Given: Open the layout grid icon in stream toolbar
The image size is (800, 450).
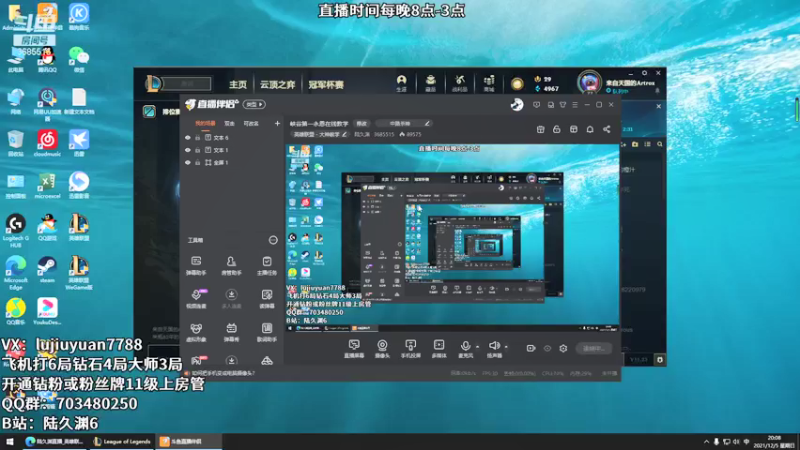Looking at the screenshot, I should (x=573, y=130).
